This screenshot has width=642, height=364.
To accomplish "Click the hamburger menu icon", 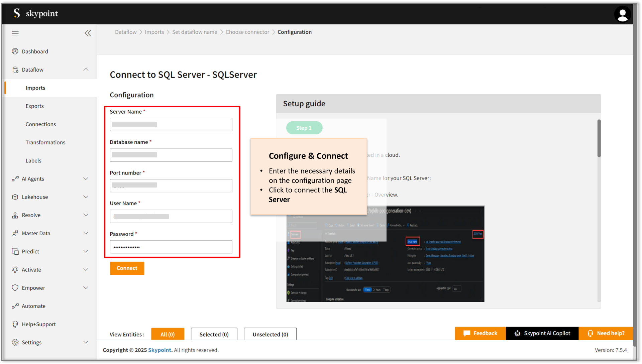I will 15,33.
